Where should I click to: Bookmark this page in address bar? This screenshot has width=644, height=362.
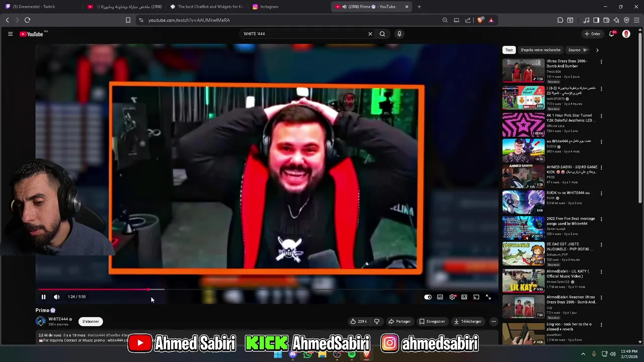click(x=128, y=20)
